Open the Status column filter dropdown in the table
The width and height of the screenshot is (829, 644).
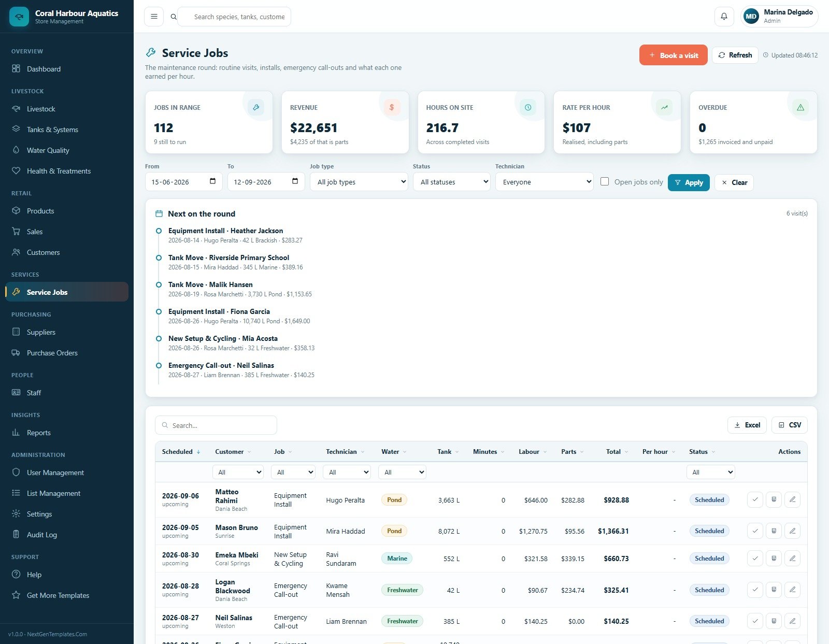pyautogui.click(x=711, y=472)
